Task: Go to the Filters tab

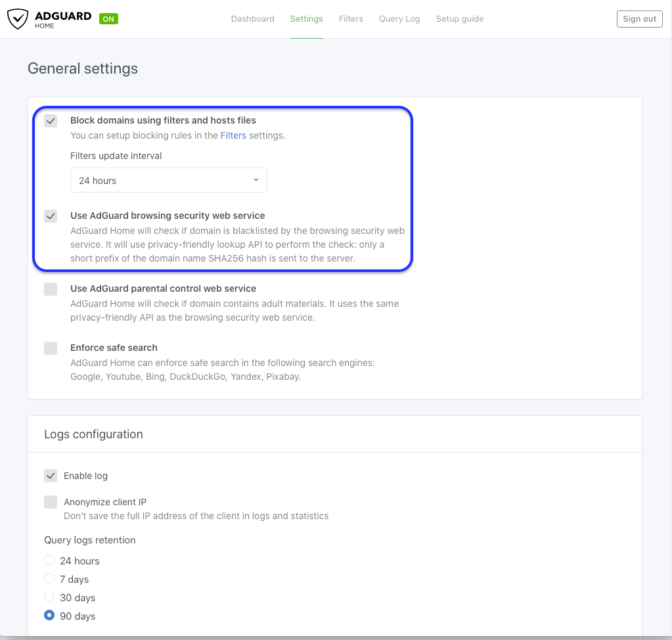Action: tap(351, 19)
